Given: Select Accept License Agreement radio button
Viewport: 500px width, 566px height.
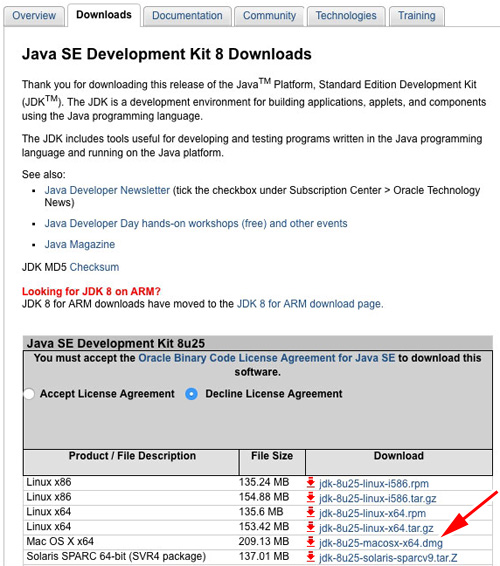Looking at the screenshot, I should [29, 394].
